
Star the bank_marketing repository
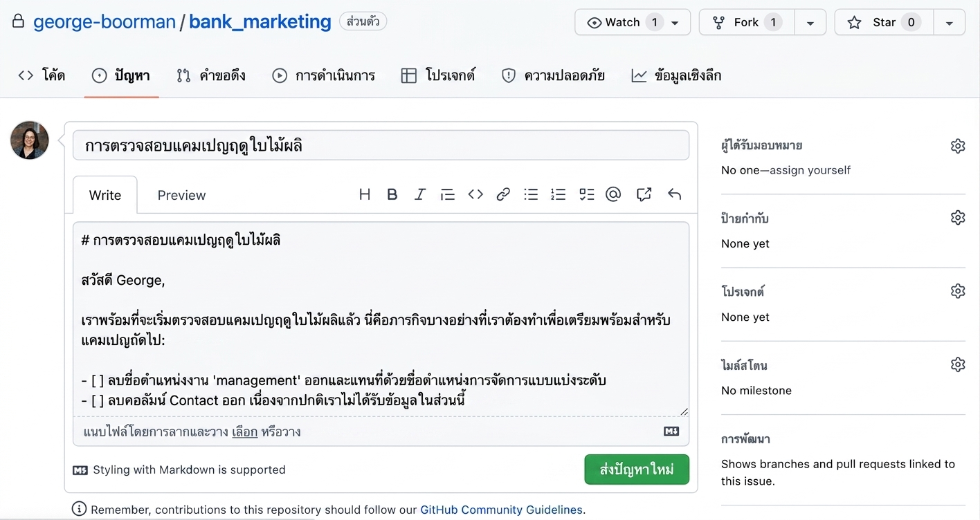[884, 22]
